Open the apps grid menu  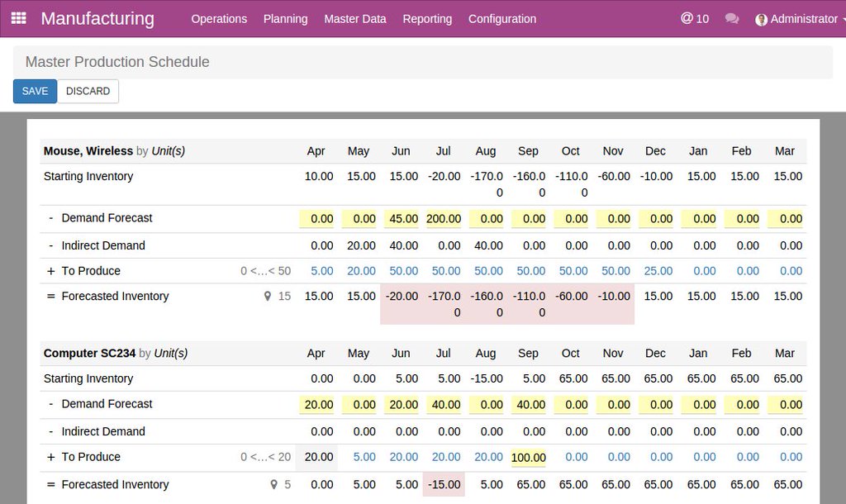click(x=18, y=18)
